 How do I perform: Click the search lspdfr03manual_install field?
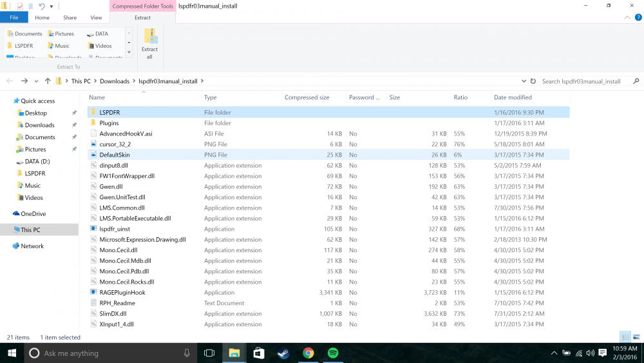click(x=590, y=81)
